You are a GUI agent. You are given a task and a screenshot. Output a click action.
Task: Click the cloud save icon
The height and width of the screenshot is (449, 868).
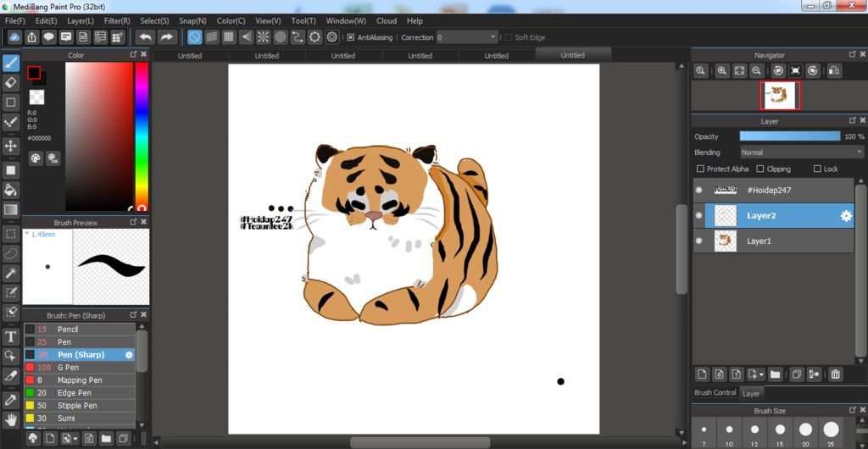click(15, 37)
